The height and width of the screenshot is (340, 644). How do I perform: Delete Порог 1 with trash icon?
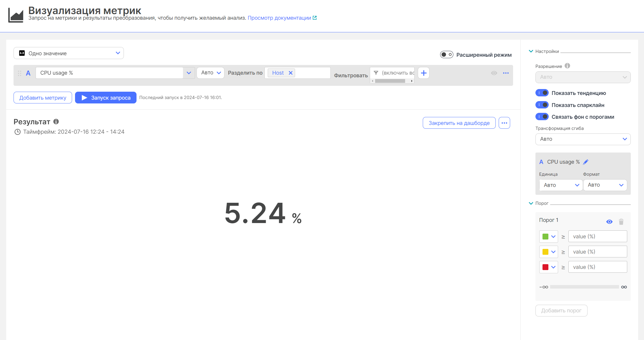pyautogui.click(x=621, y=222)
